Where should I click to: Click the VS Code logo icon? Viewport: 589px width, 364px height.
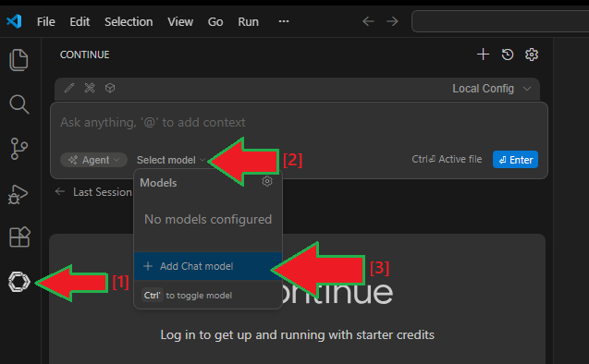click(x=14, y=21)
